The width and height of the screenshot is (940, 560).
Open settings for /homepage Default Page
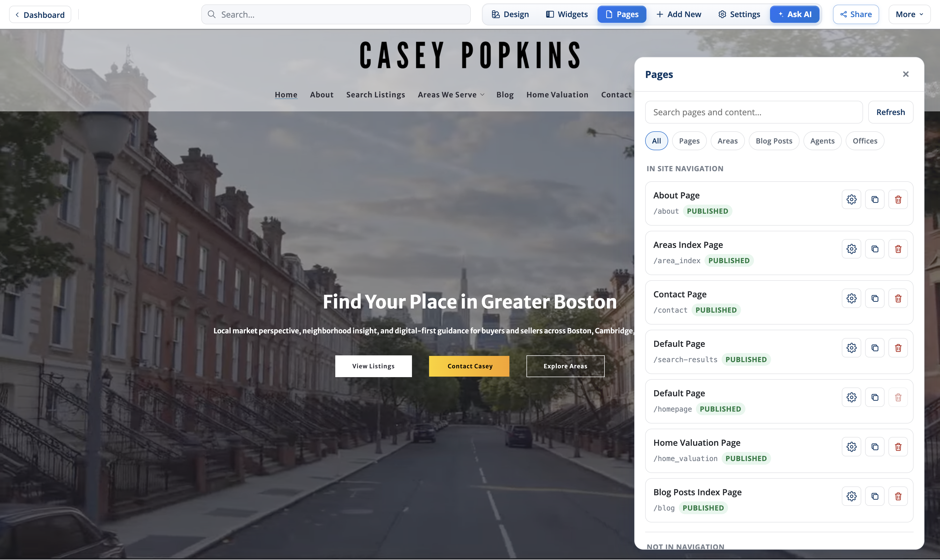coord(851,397)
